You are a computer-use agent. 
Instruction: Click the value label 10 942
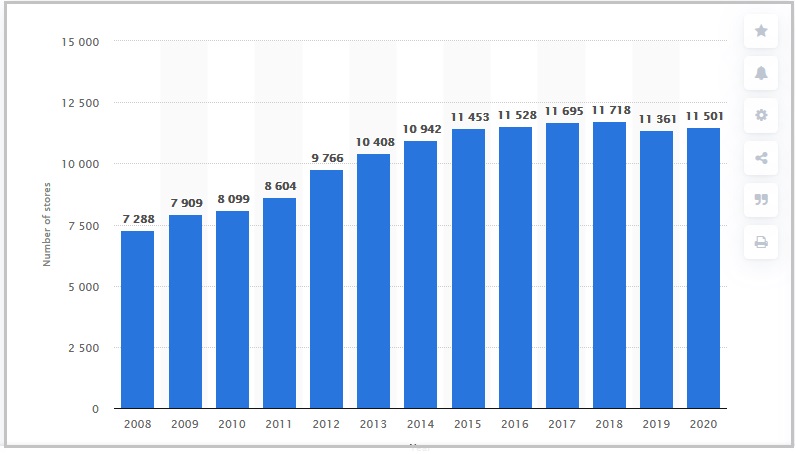click(x=422, y=130)
